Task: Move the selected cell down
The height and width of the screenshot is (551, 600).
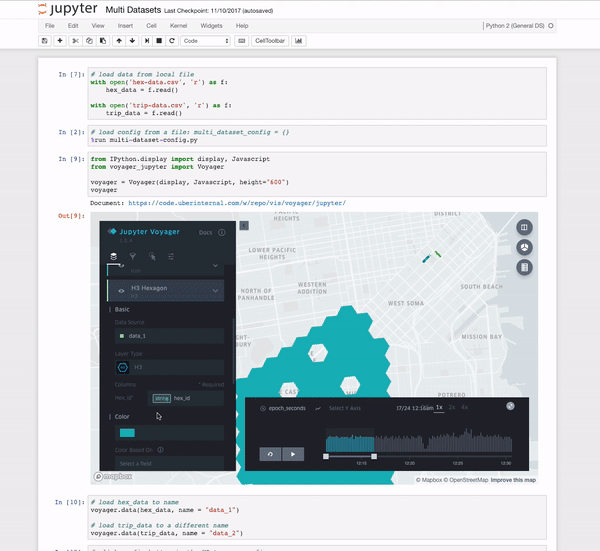Action: 132,41
